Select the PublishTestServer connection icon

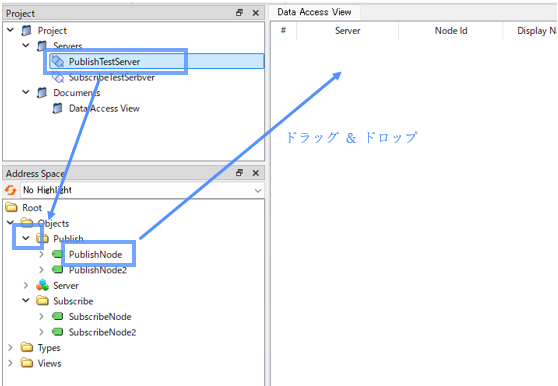(x=58, y=61)
